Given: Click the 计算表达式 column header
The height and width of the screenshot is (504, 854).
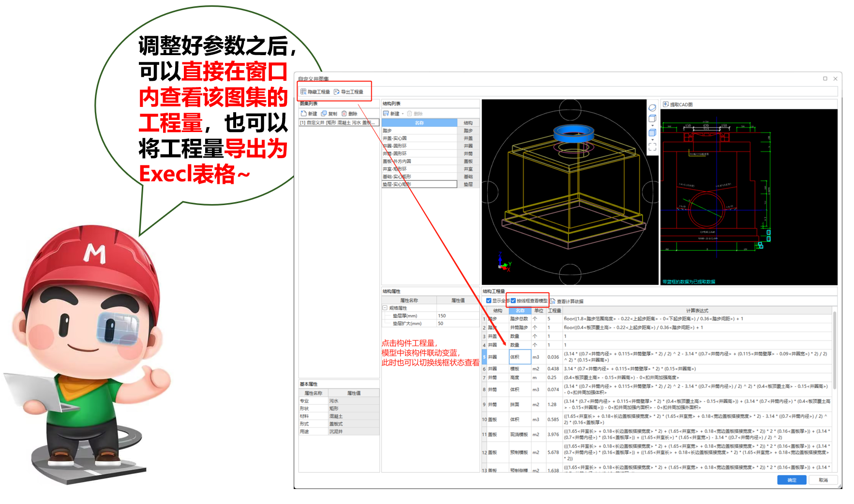Looking at the screenshot, I should (697, 311).
